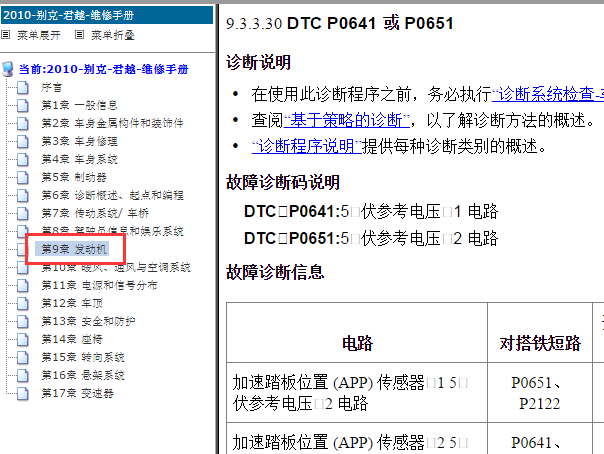Click the 故障诊断信息 section heading
Image resolution: width=604 pixels, height=454 pixels.
tap(275, 272)
